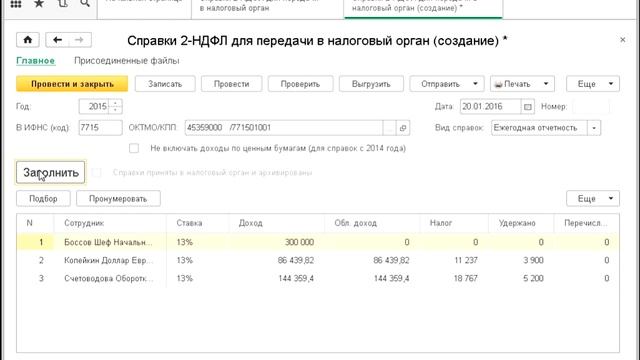Switch to the 'в налоговый орган' window tab

point(267,9)
